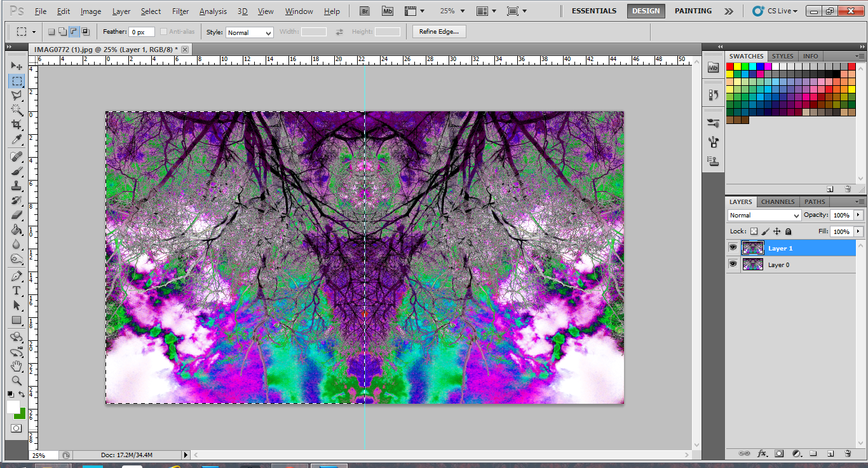Select the Brush tool
Viewport: 868px width, 468px height.
coord(17,171)
